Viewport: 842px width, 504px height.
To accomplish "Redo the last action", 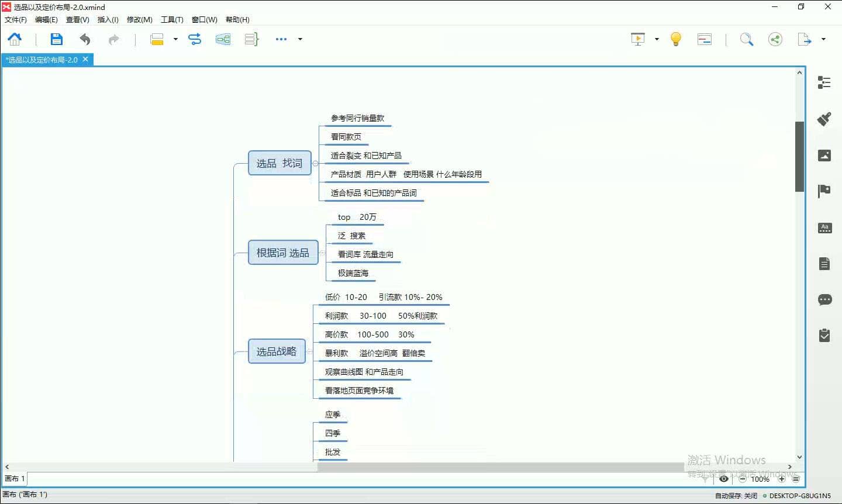I will [113, 39].
